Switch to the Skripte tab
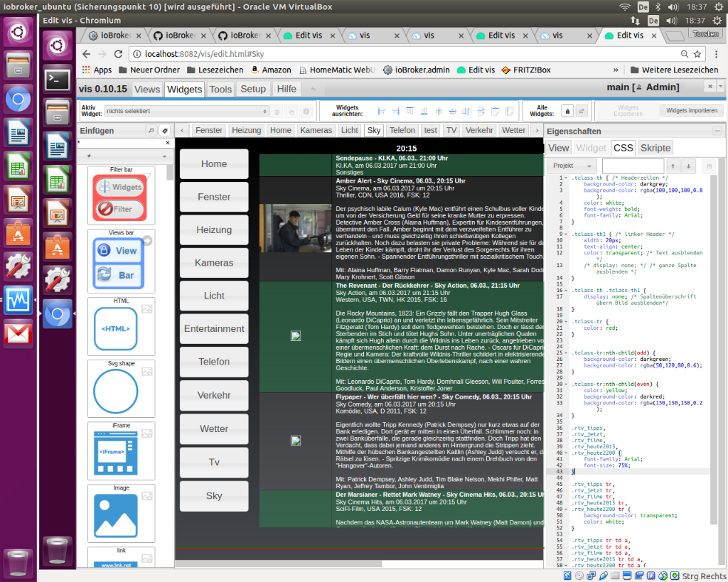This screenshot has height=582, width=728. (x=655, y=148)
